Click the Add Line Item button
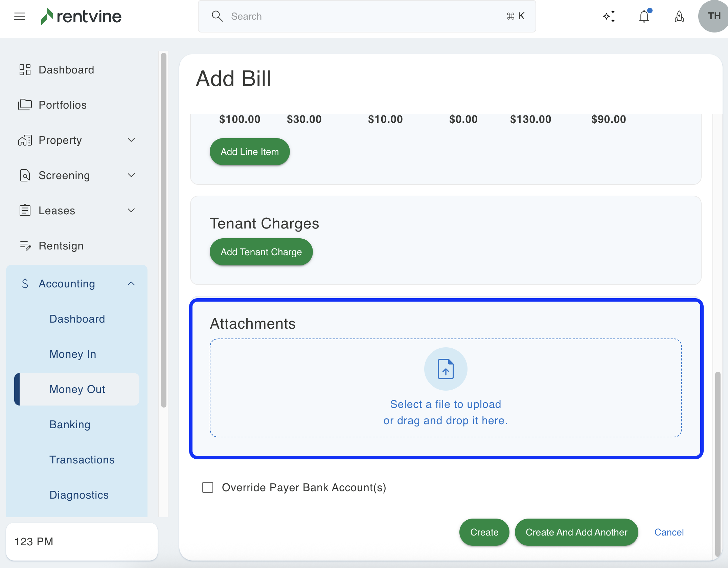 point(250,152)
